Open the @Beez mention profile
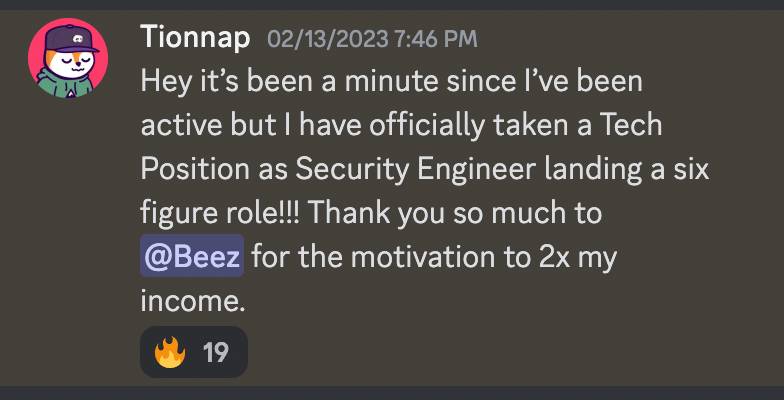 click(192, 256)
